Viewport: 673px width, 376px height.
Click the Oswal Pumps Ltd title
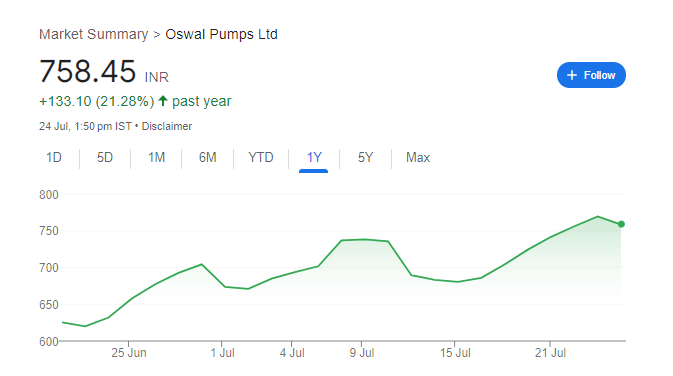click(x=221, y=34)
